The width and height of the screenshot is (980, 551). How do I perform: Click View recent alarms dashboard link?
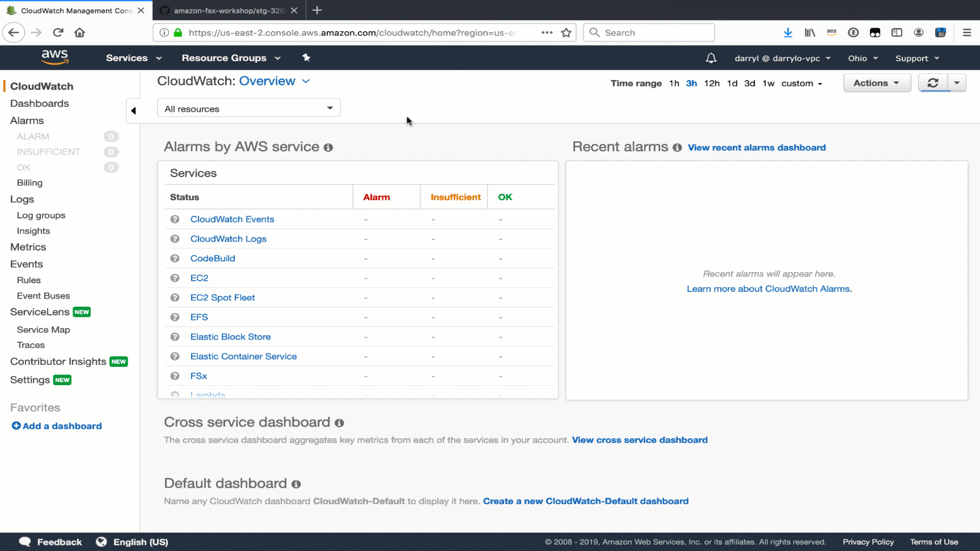(756, 148)
